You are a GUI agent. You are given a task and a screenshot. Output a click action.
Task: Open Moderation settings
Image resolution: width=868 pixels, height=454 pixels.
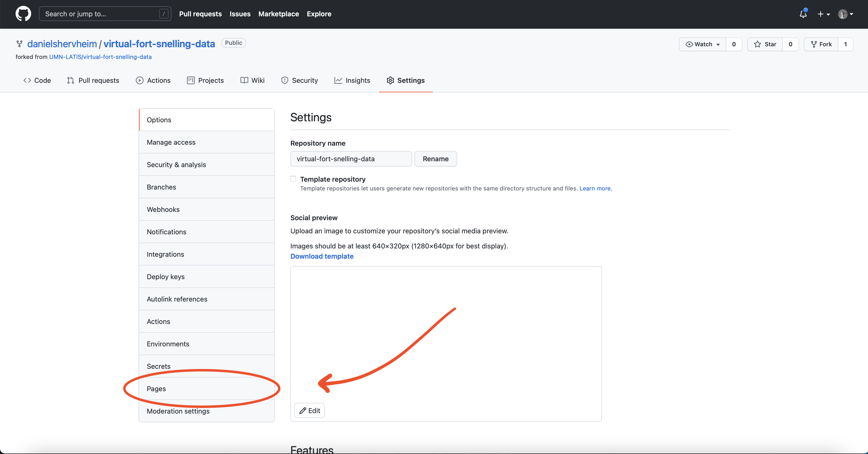(207, 411)
